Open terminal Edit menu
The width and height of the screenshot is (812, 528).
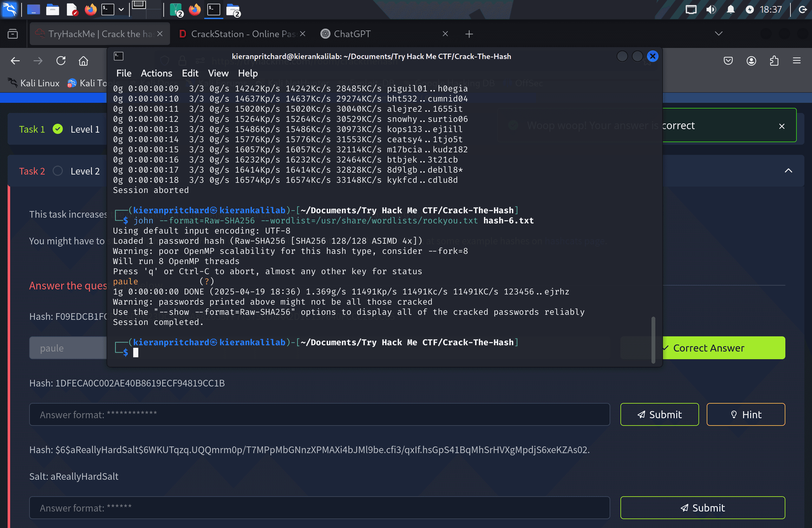190,73
